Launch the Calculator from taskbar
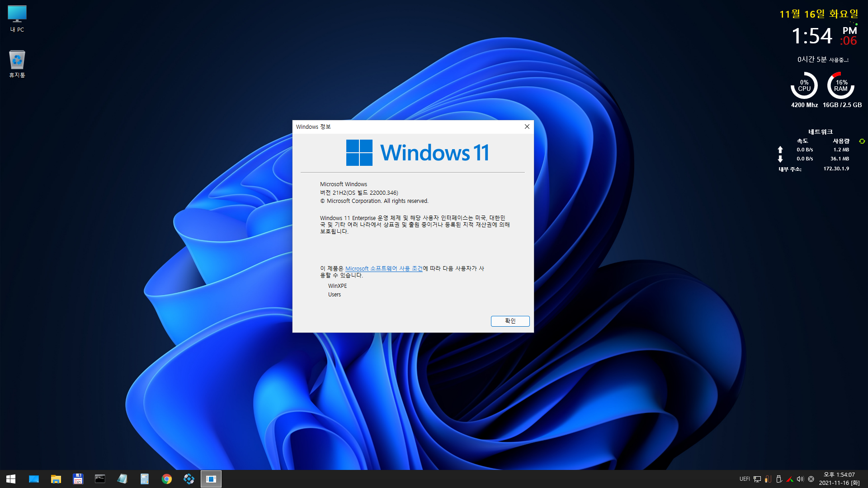Viewport: 868px width, 488px height. [x=144, y=479]
